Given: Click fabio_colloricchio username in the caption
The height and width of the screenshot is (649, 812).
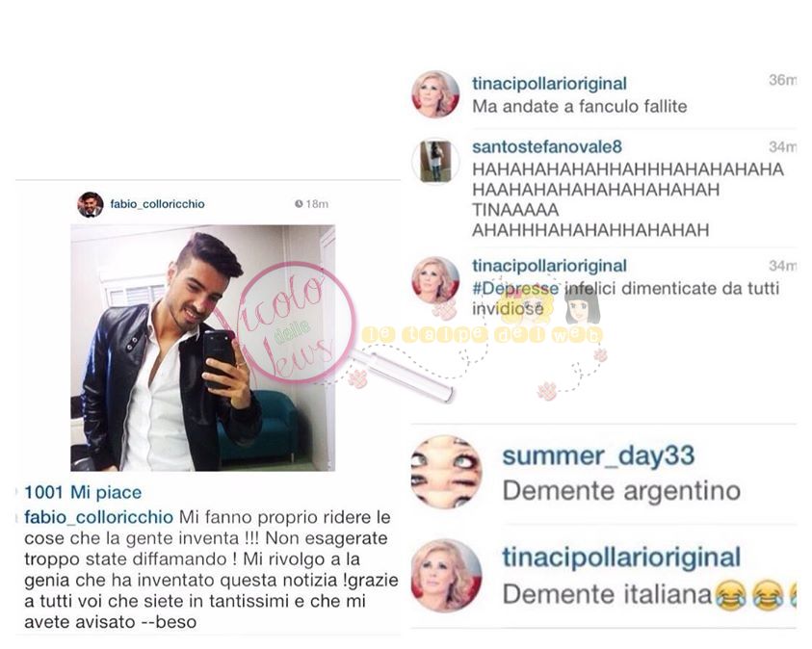Looking at the screenshot, I should tap(99, 517).
